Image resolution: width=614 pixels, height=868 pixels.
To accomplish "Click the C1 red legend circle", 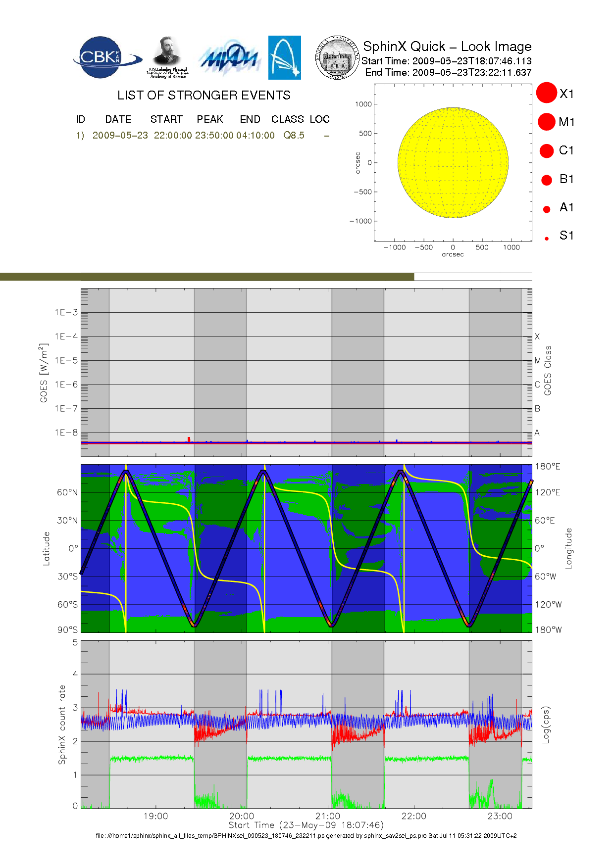I will tap(547, 150).
